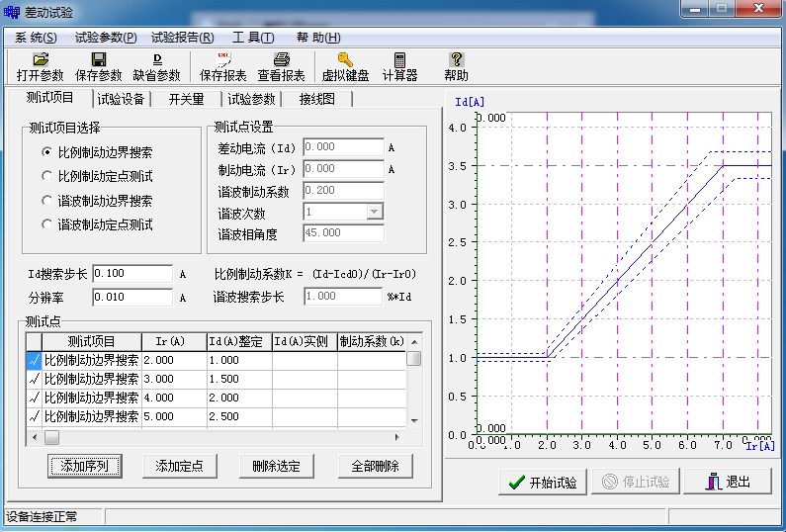The width and height of the screenshot is (786, 532).
Task: Click the 打开参数 open folder icon
Action: (40, 59)
